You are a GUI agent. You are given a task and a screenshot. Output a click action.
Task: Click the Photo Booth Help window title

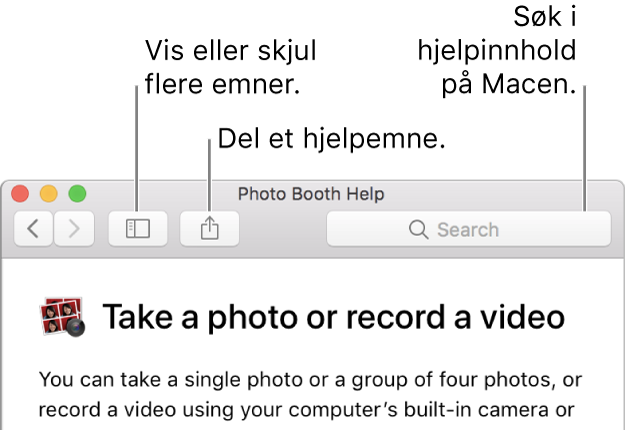(x=311, y=194)
